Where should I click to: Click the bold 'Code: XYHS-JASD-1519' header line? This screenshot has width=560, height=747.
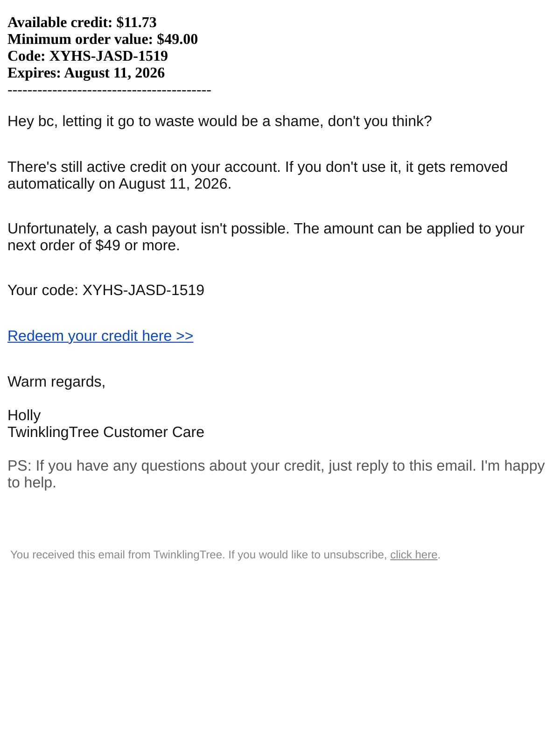click(88, 56)
